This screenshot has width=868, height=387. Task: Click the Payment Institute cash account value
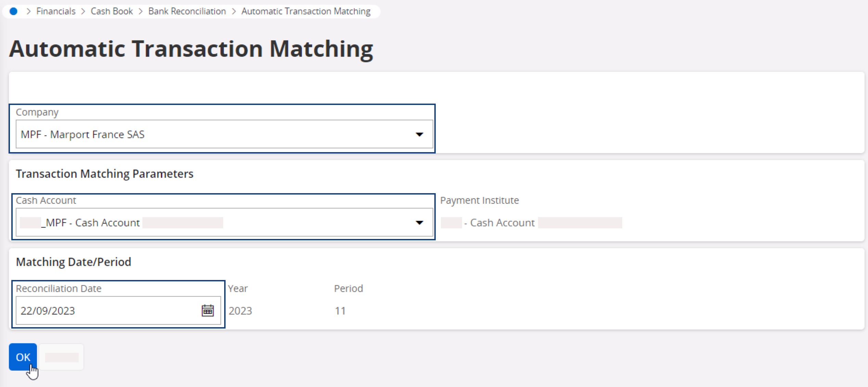coord(502,223)
